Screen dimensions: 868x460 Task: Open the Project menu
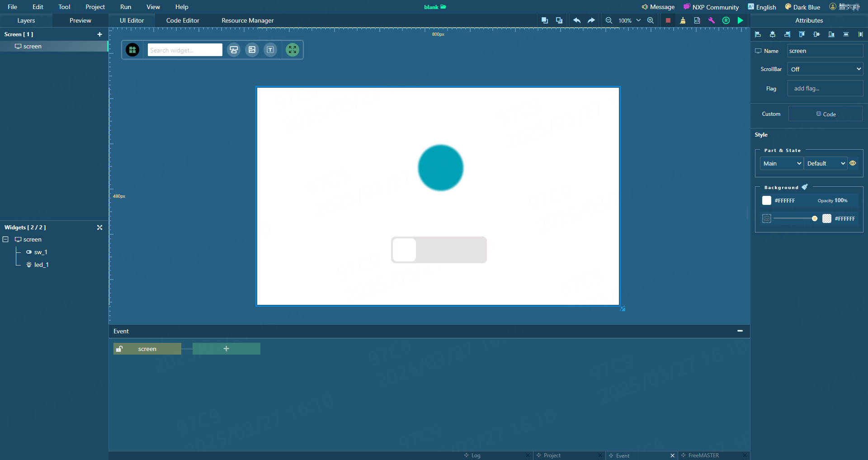point(95,7)
